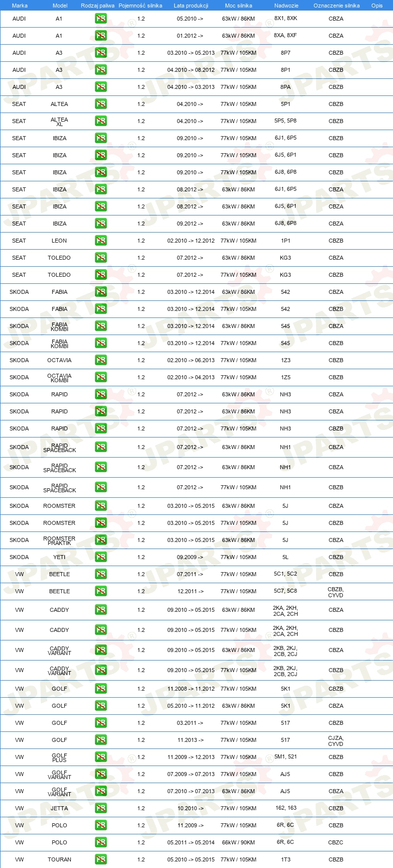Click petrol fuel icon in VW POLO CBZB row
The image size is (393, 868).
click(x=101, y=825)
